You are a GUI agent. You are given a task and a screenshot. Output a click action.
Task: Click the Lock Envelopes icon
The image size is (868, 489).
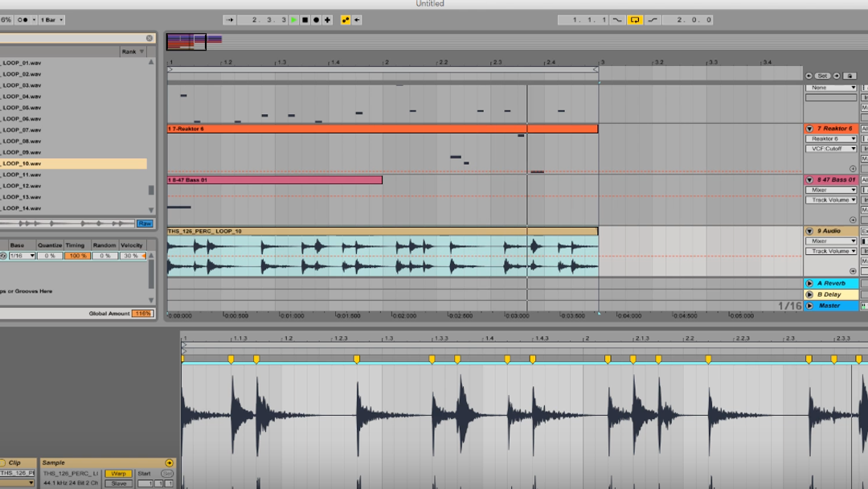(850, 76)
